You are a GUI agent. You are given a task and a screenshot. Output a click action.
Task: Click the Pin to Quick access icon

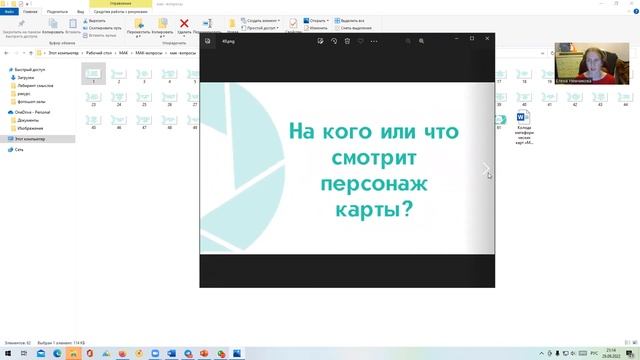(x=21, y=23)
